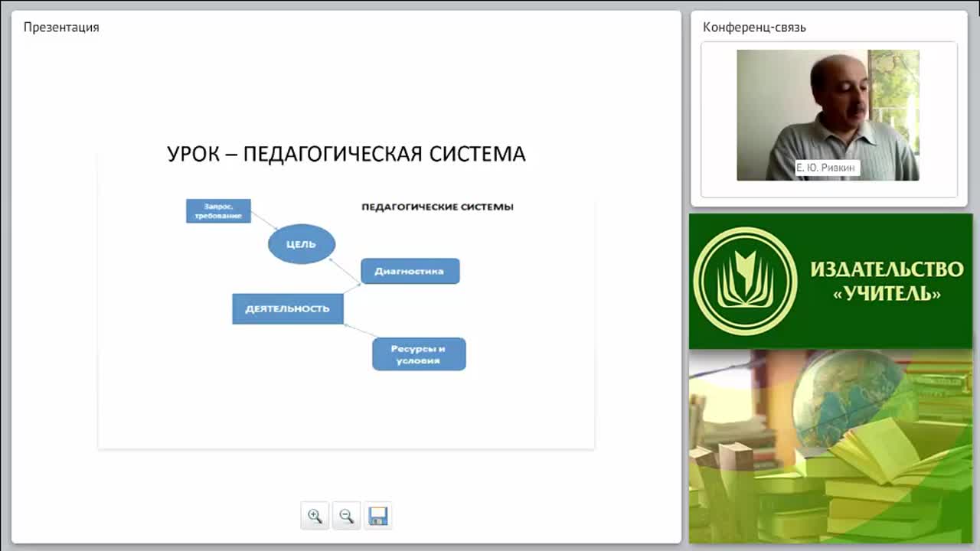The height and width of the screenshot is (551, 980).
Task: Click the Ресурсы и условия box
Action: [x=419, y=354]
